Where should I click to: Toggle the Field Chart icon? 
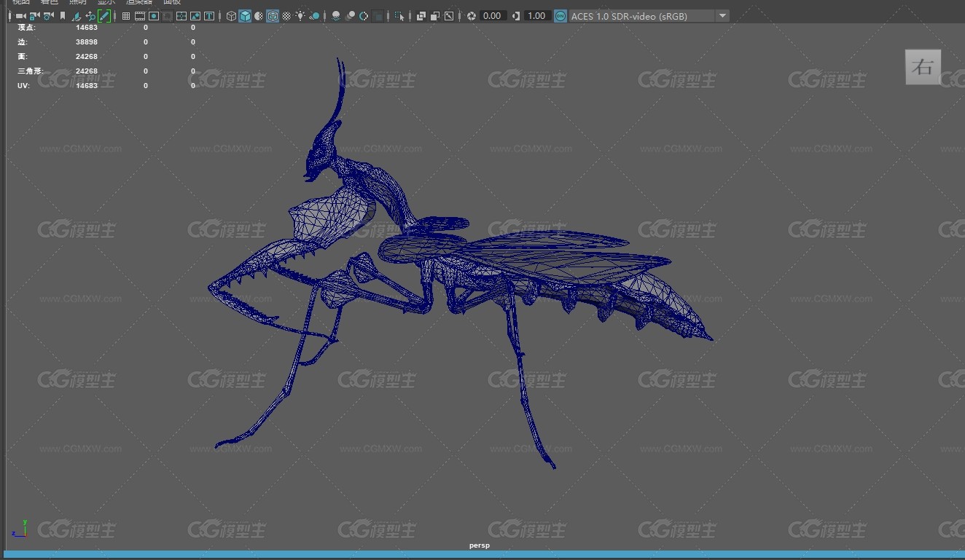[181, 15]
